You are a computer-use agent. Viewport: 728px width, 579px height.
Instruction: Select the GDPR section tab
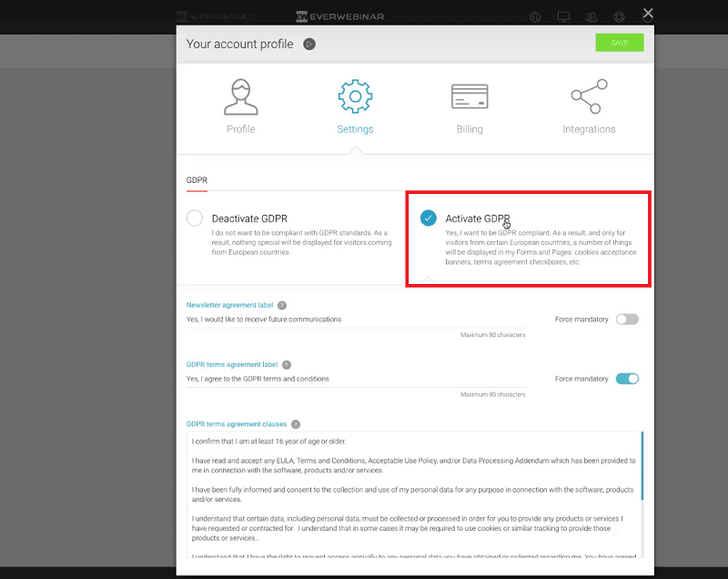point(197,180)
